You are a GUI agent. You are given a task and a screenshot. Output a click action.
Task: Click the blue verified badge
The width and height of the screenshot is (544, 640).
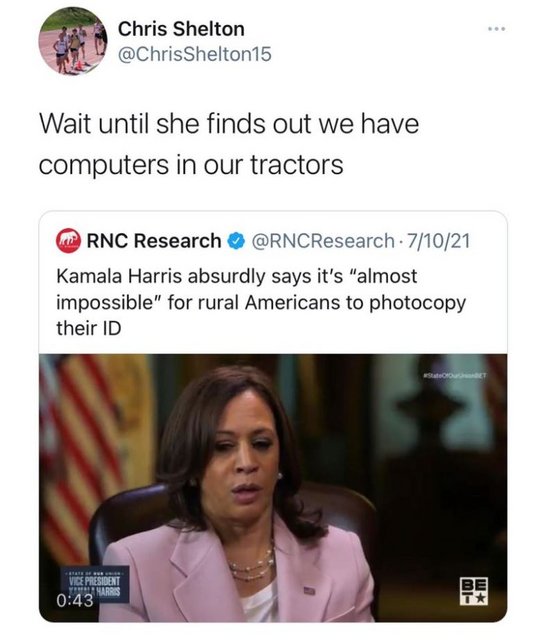[x=236, y=241]
